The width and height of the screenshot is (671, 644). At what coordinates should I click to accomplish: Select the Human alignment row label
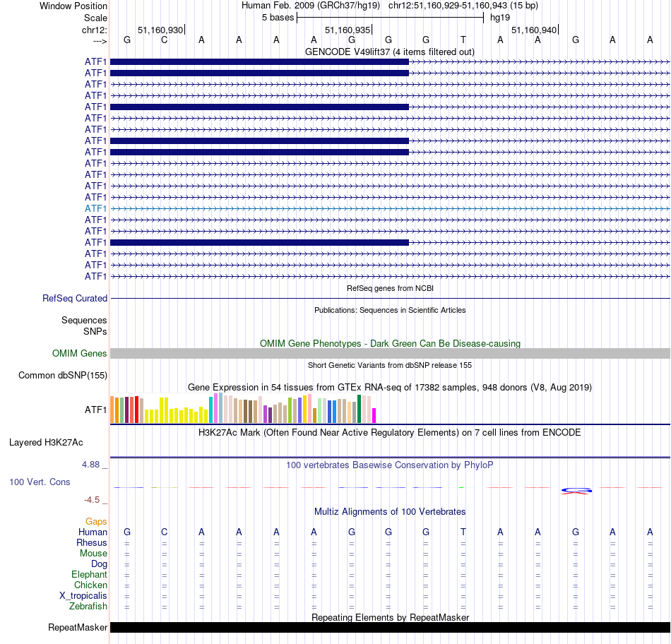93,532
